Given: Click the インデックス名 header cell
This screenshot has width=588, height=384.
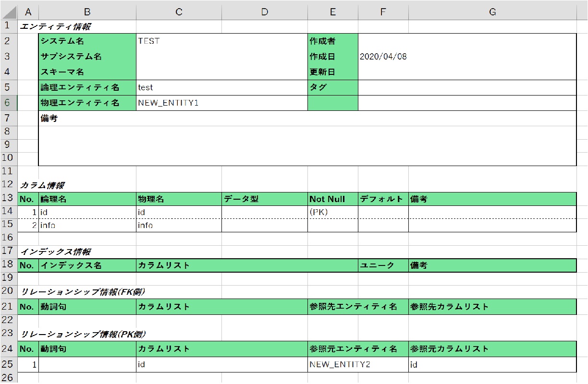Looking at the screenshot, I should coord(87,265).
